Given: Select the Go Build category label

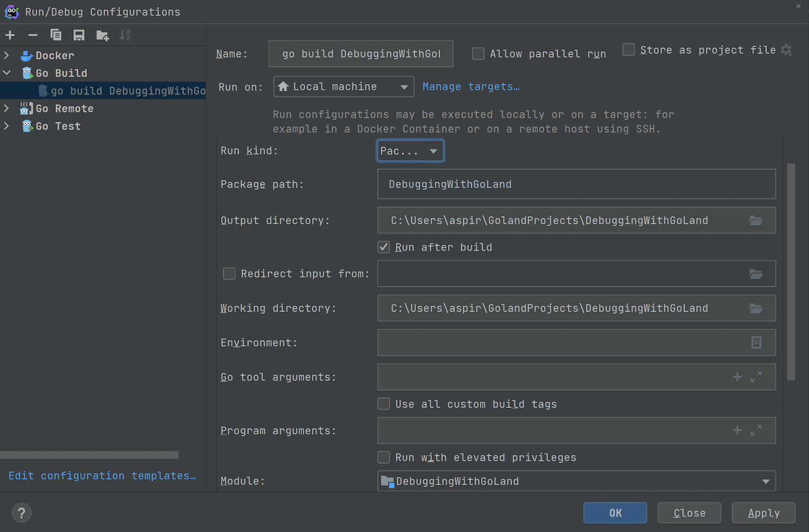Looking at the screenshot, I should [x=61, y=73].
